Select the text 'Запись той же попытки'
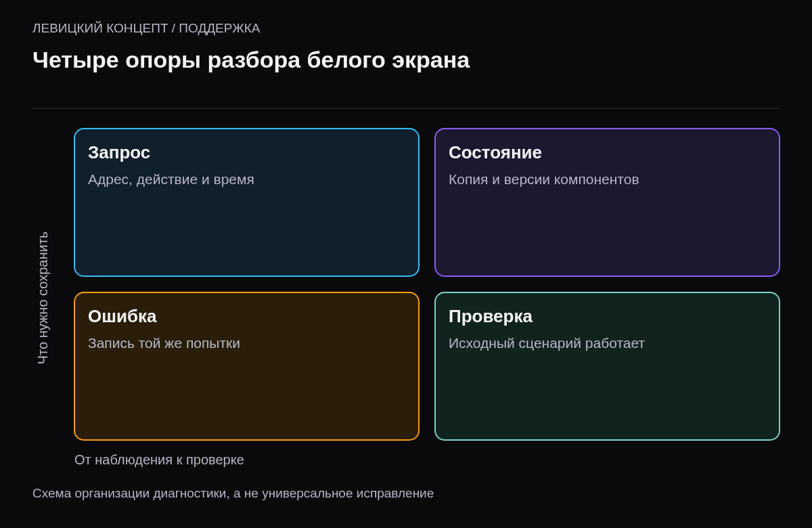This screenshot has width=812, height=528. [164, 343]
